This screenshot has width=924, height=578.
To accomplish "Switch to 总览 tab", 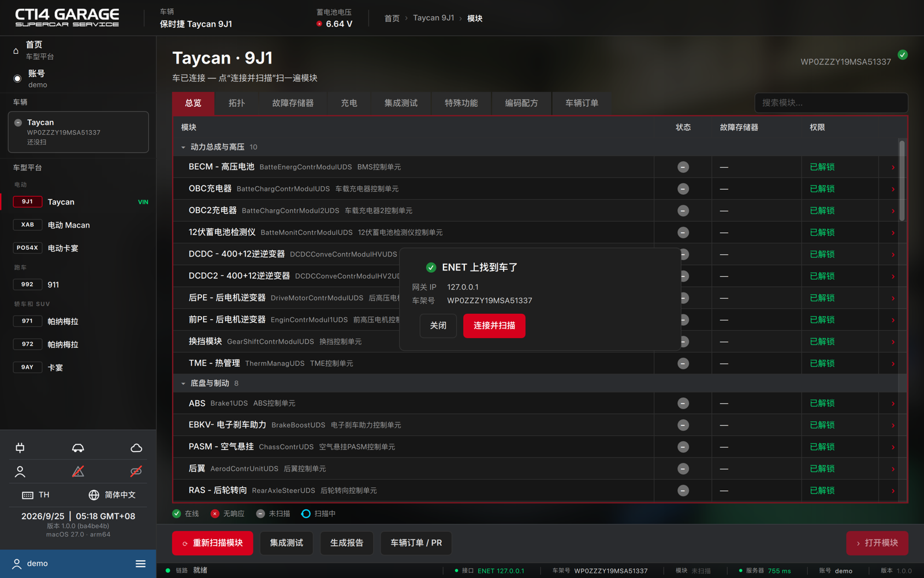I will tap(193, 103).
